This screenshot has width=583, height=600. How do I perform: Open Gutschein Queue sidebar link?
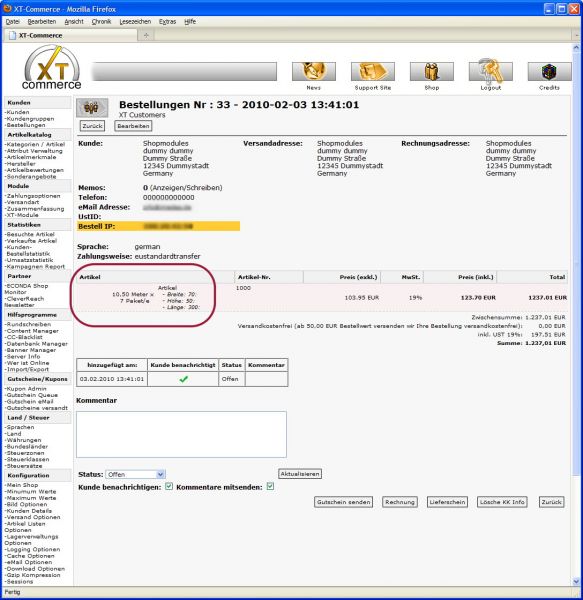(x=31, y=395)
